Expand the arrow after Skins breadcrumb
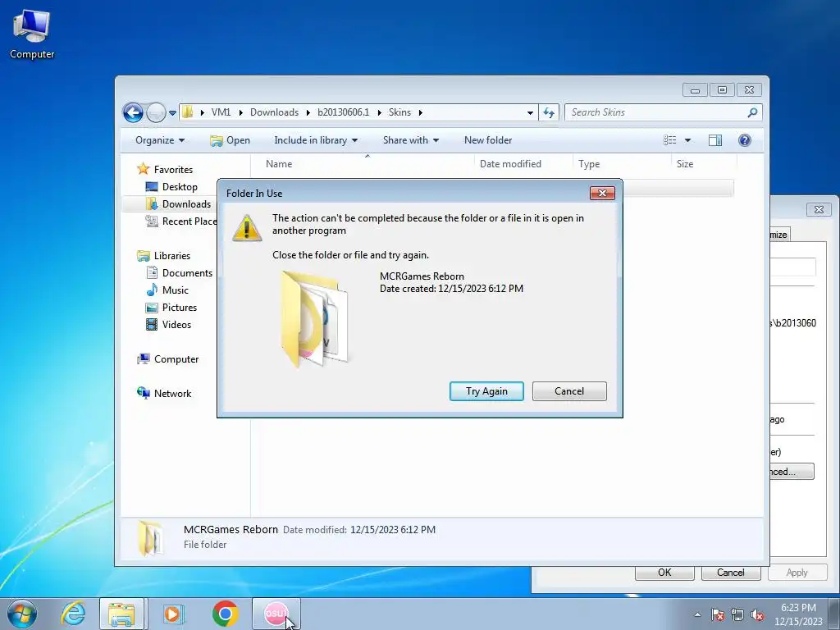The height and width of the screenshot is (630, 840). 421,112
